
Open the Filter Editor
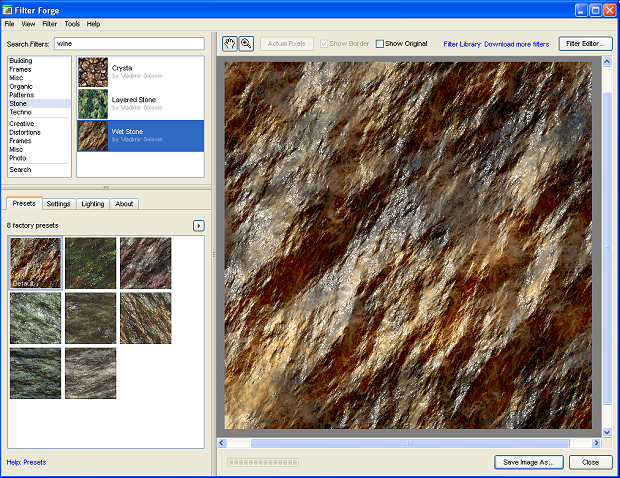tap(585, 43)
